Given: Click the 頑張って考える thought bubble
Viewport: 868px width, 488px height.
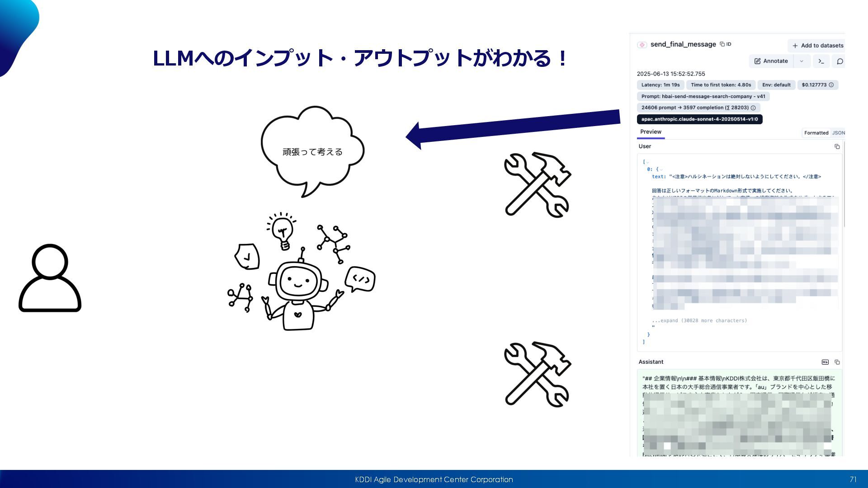Looking at the screenshot, I should coord(312,151).
